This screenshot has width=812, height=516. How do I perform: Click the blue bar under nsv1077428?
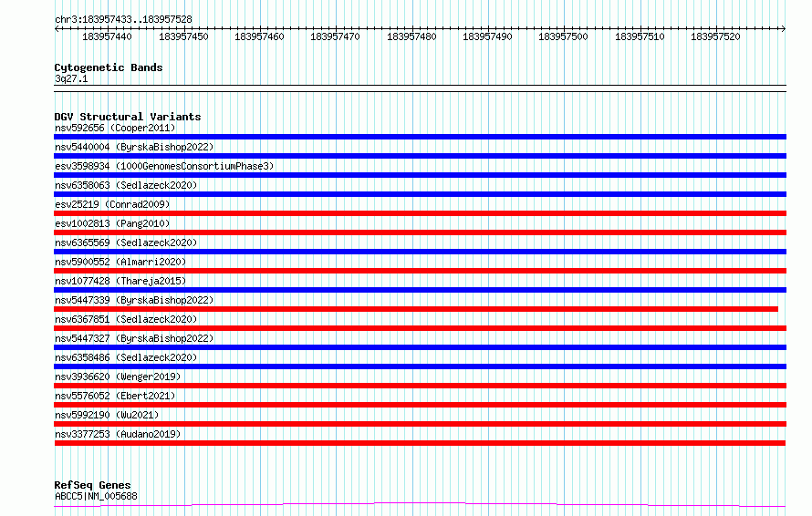(x=420, y=290)
